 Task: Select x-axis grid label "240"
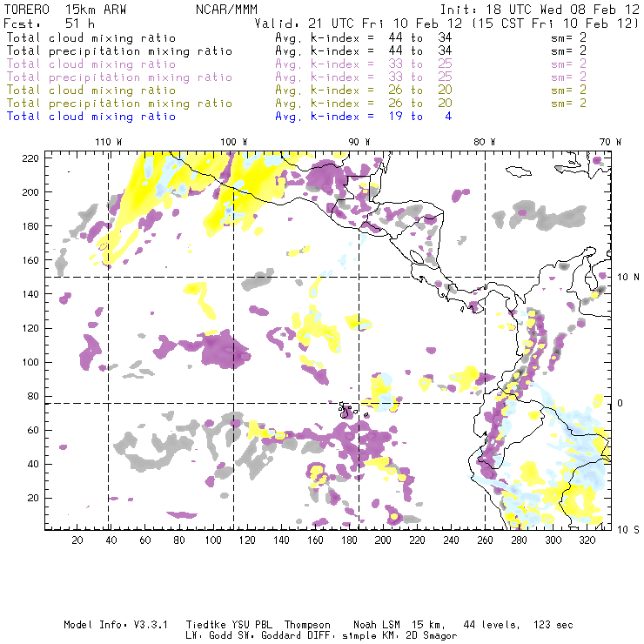(451, 540)
